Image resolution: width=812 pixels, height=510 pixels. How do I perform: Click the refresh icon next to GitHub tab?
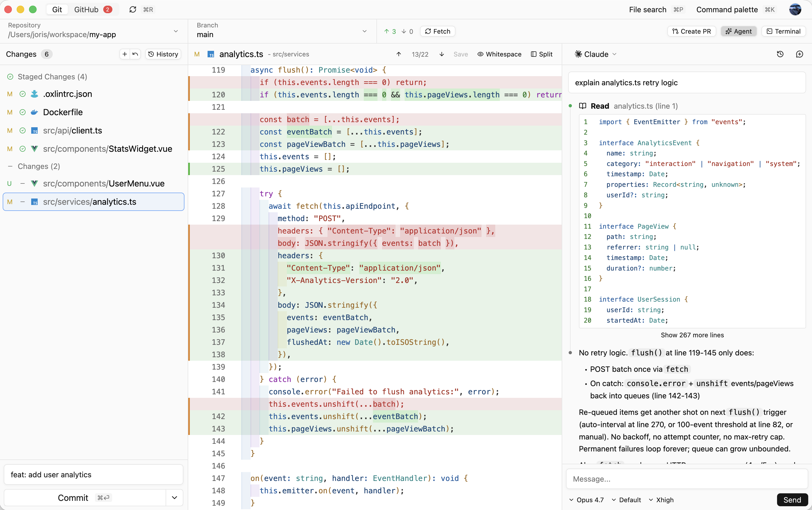tap(133, 9)
